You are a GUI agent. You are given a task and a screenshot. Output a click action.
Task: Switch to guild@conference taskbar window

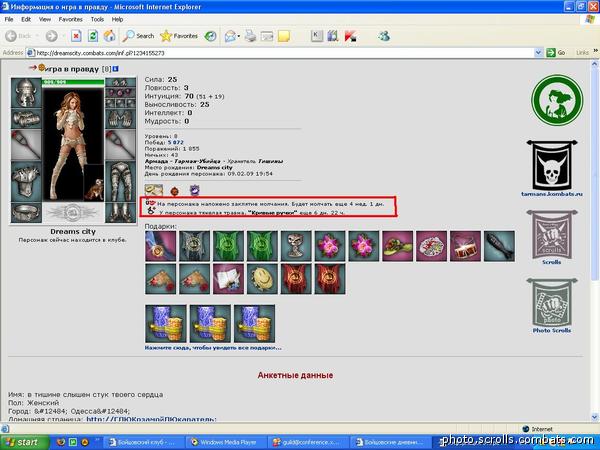point(307,442)
